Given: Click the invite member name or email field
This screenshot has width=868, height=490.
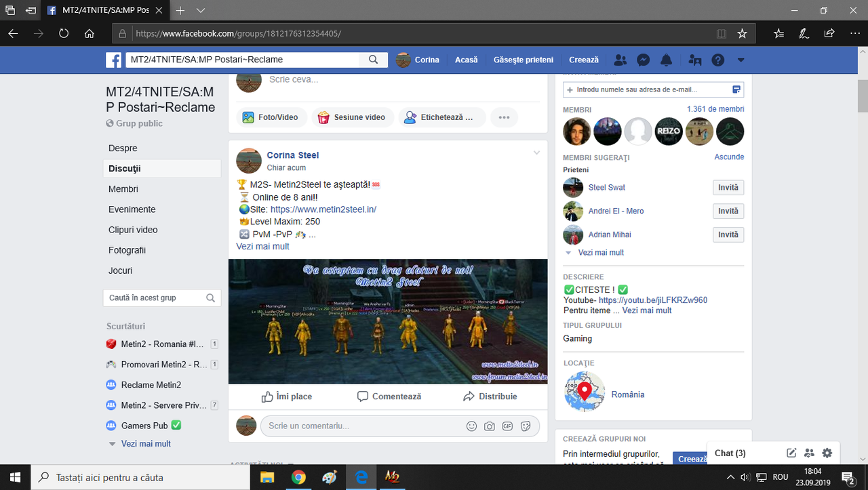Looking at the screenshot, I should (x=654, y=89).
